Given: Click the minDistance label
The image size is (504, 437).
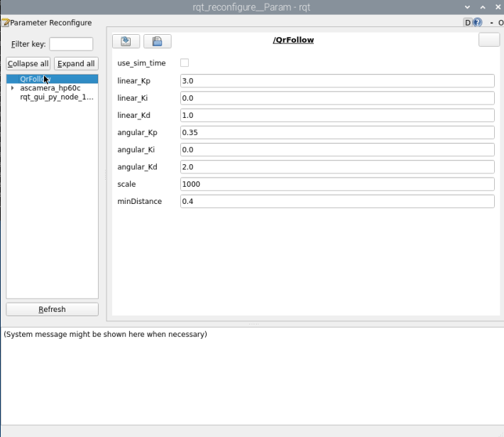Looking at the screenshot, I should [140, 201].
